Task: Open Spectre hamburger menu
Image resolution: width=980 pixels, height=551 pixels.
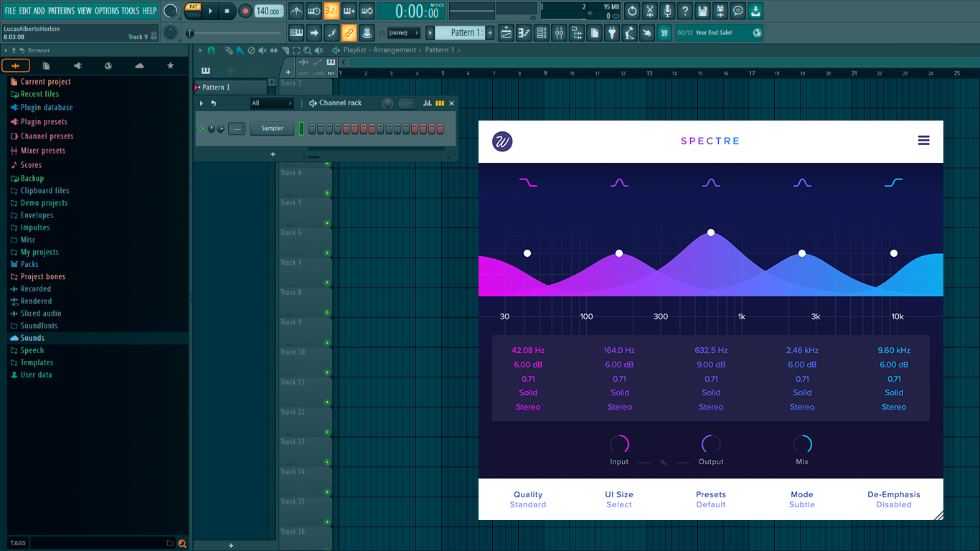Action: click(924, 141)
